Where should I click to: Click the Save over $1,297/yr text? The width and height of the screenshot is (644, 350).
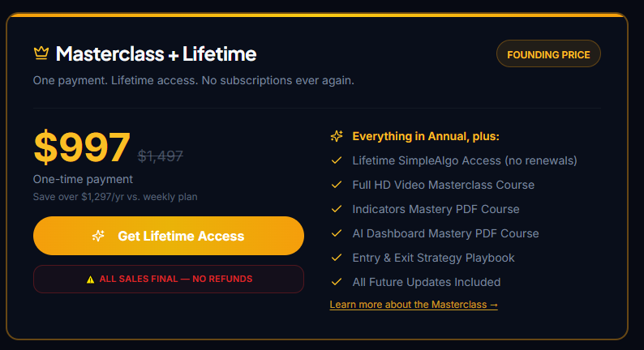(x=115, y=197)
